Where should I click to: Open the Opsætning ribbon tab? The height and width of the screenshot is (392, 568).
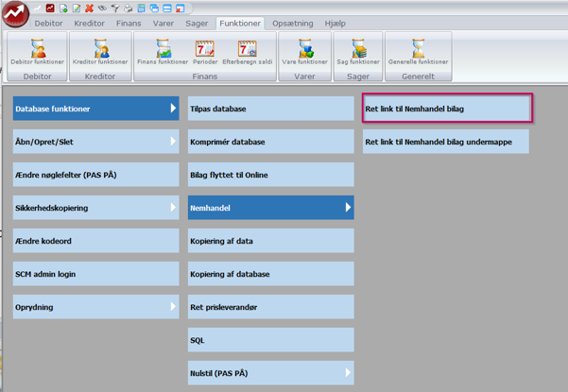[293, 24]
